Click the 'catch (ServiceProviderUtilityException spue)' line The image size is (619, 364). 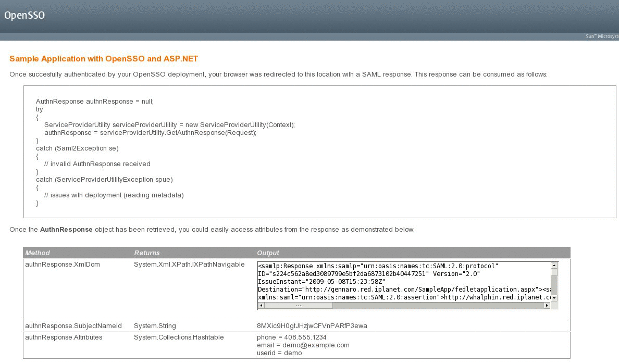[x=104, y=180]
